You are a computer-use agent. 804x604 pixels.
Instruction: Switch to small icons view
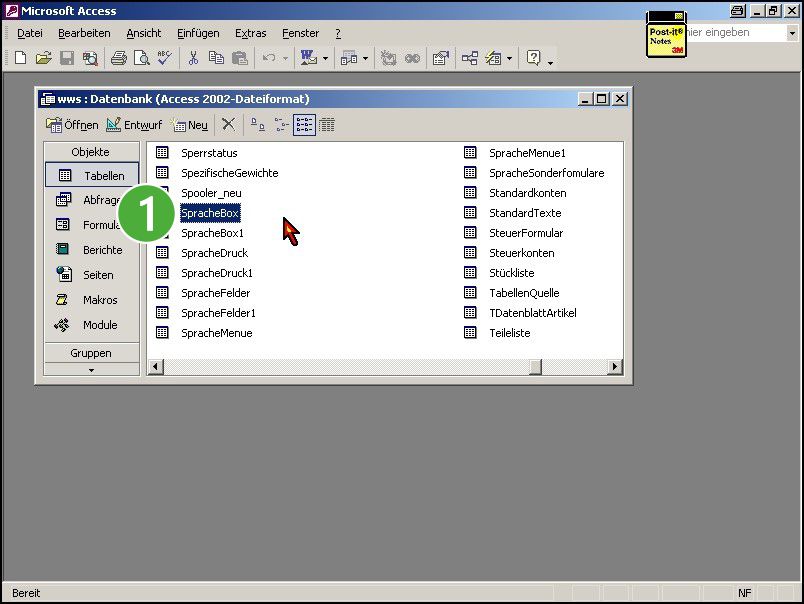tap(281, 125)
